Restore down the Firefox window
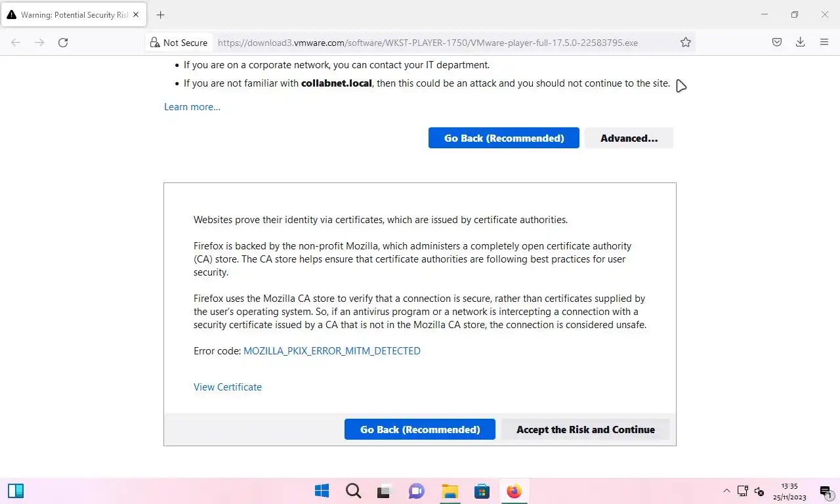 (795, 14)
